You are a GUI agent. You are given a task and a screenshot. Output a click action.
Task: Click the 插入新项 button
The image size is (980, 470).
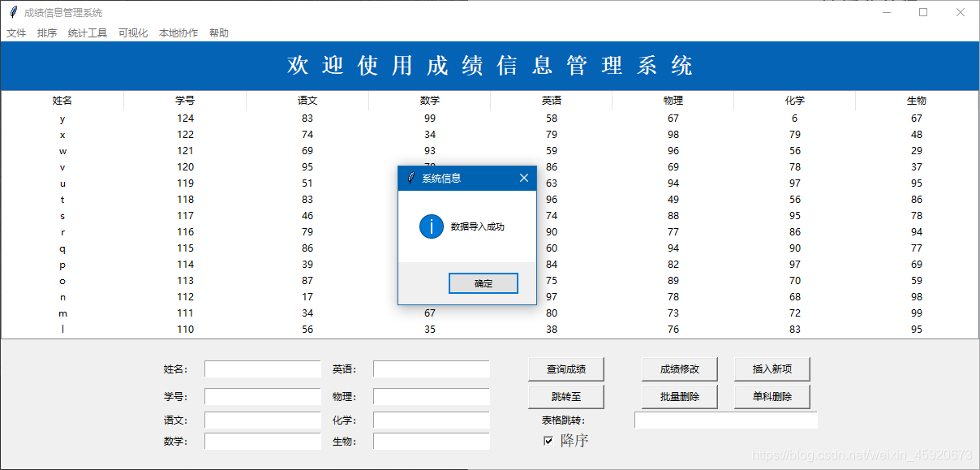[x=772, y=369]
